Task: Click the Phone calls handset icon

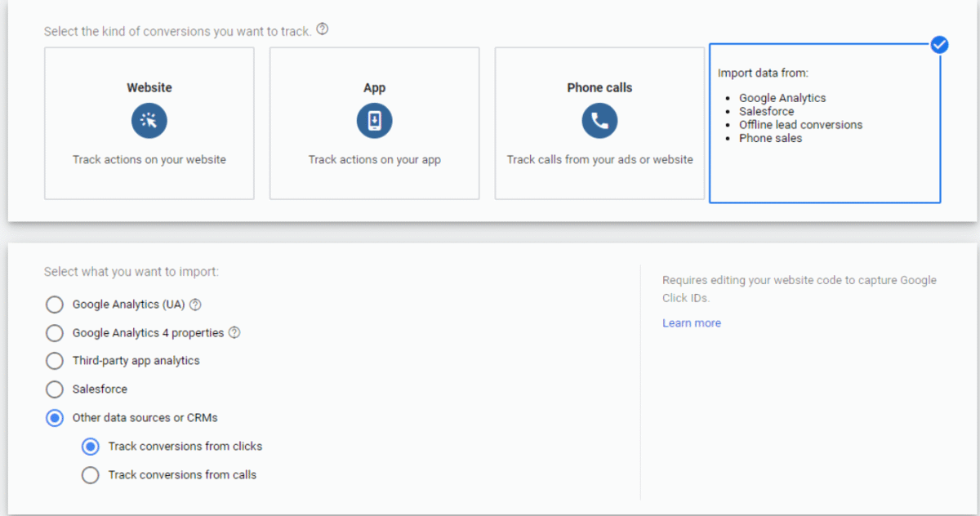Action: pyautogui.click(x=599, y=122)
